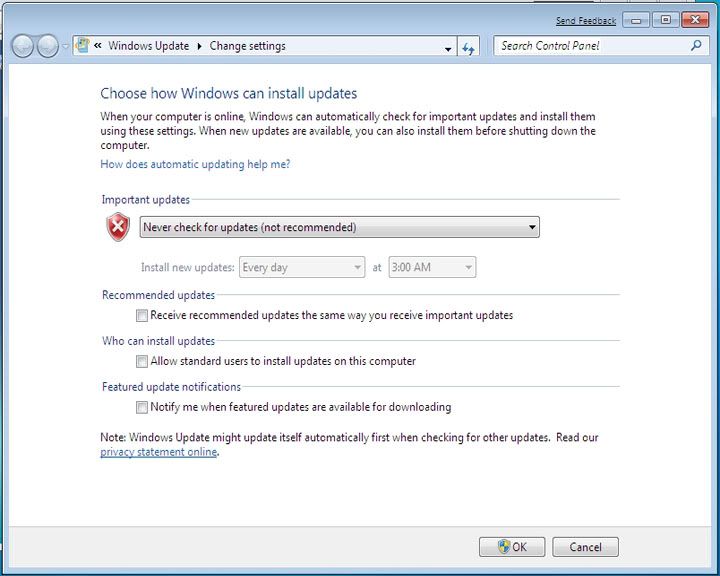The width and height of the screenshot is (720, 576).
Task: Open the 'Never check for updates' dropdown
Action: point(339,227)
